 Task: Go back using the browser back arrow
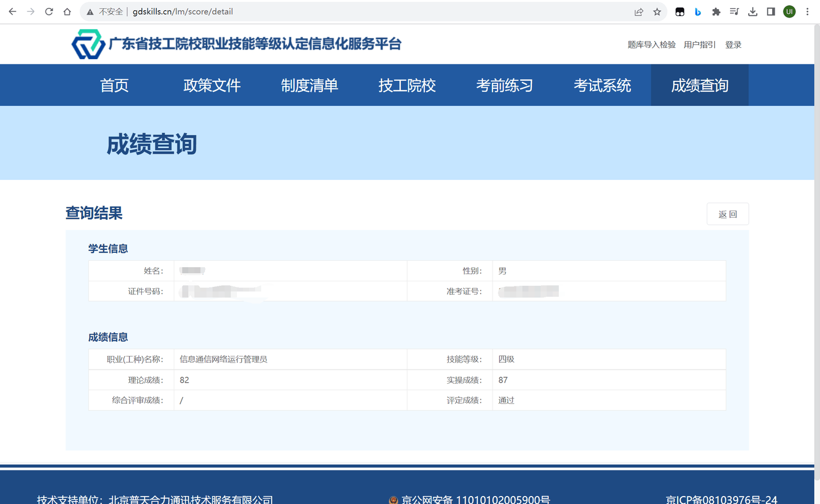pos(12,11)
